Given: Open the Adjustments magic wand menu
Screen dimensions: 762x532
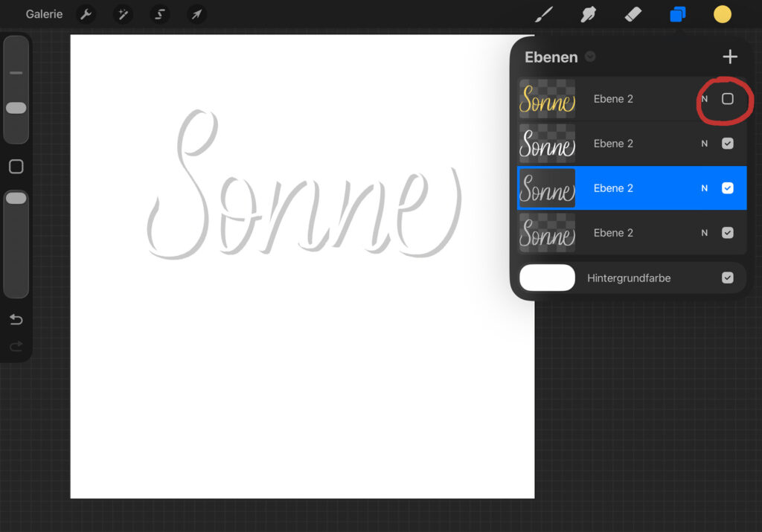Looking at the screenshot, I should point(123,14).
